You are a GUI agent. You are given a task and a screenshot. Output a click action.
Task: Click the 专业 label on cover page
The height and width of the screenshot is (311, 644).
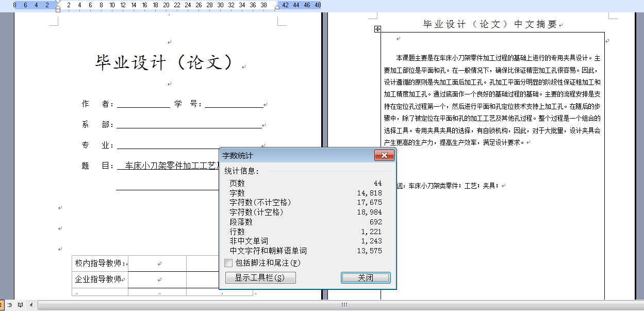point(97,145)
